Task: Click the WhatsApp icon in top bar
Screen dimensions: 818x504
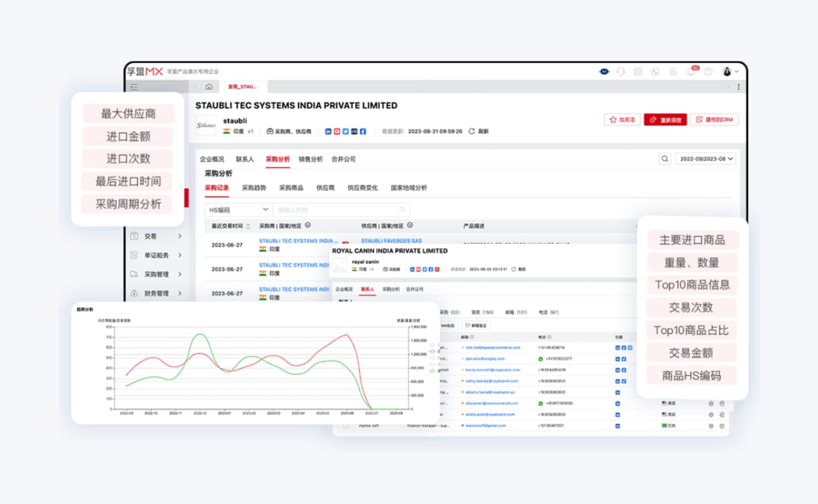Action: pos(655,71)
